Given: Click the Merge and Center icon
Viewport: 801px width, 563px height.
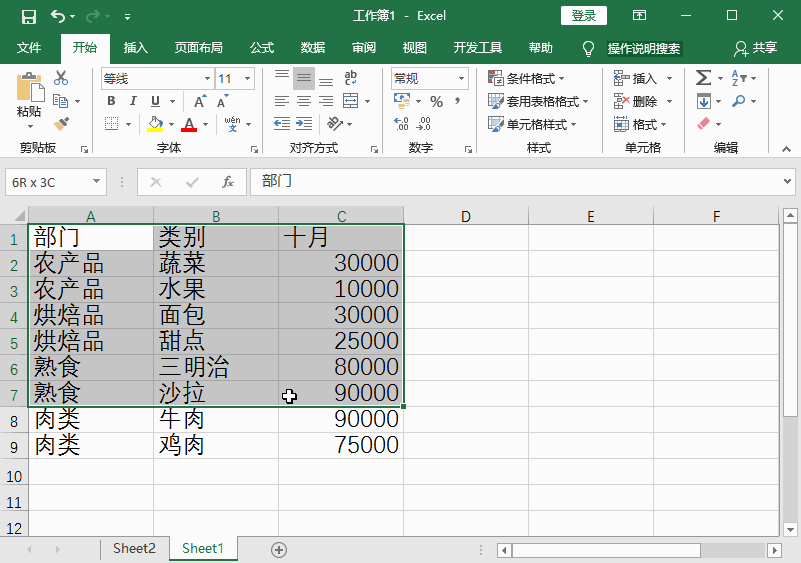Looking at the screenshot, I should pos(350,101).
